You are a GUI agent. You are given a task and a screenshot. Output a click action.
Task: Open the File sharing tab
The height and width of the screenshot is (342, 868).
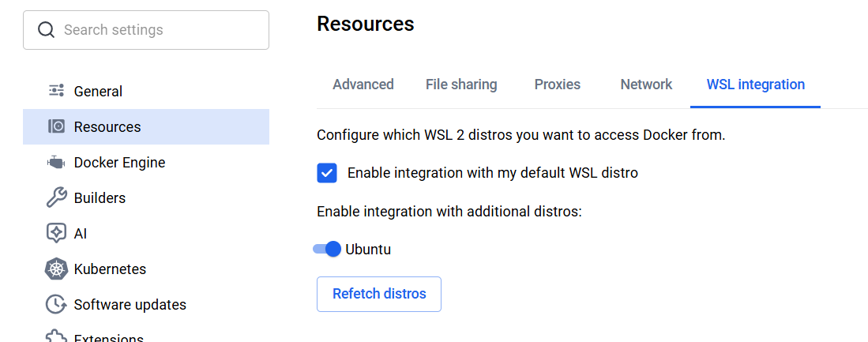(461, 85)
